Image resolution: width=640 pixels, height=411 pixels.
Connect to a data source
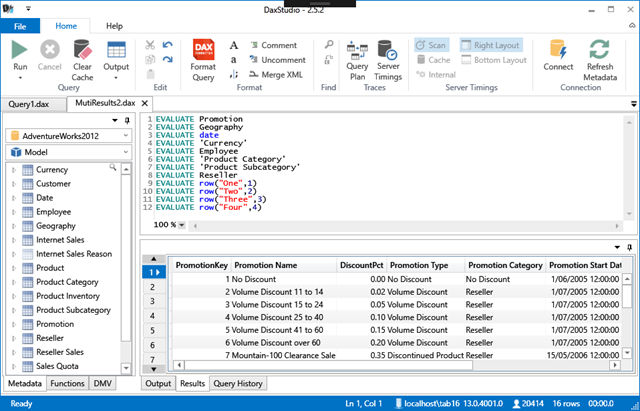pyautogui.click(x=558, y=55)
